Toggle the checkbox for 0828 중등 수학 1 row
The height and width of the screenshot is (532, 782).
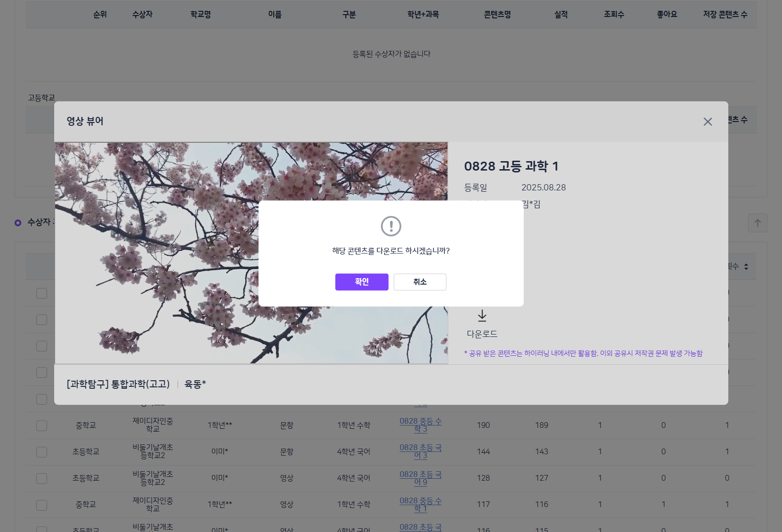coord(42,505)
